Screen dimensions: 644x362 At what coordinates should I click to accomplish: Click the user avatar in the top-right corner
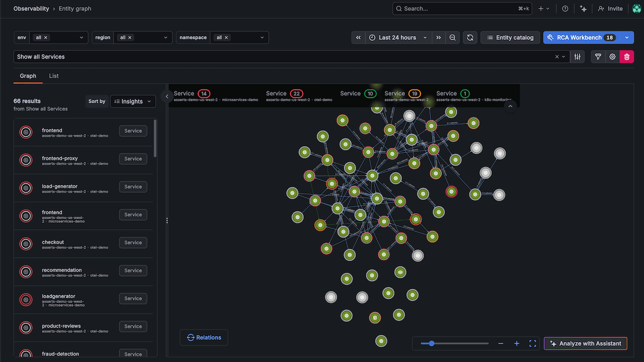coord(636,8)
